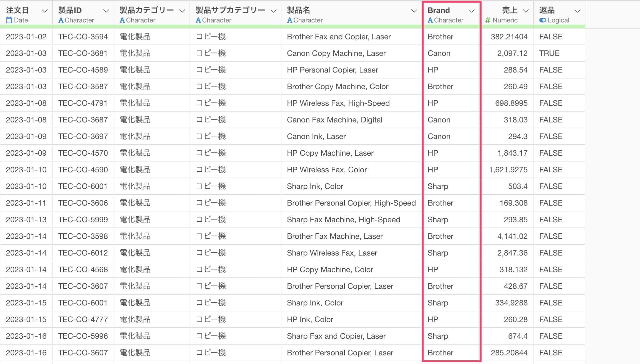The width and height of the screenshot is (640, 364).
Task: Open the 製品ID column dropdown menu
Action: (x=106, y=11)
